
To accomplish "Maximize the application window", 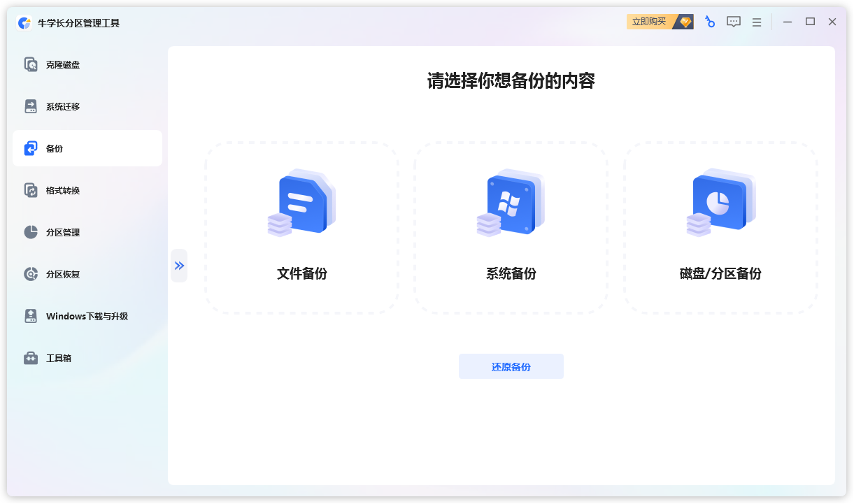I will tap(810, 22).
